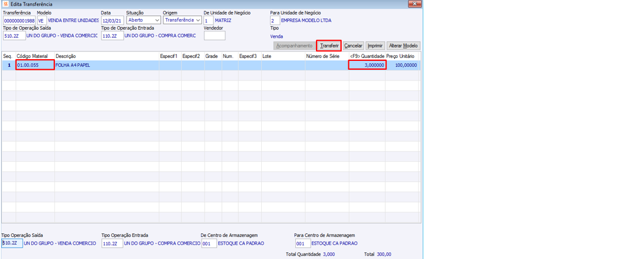The width and height of the screenshot is (644, 259).
Task: Select the quantity cell 3,000000
Action: point(367,65)
